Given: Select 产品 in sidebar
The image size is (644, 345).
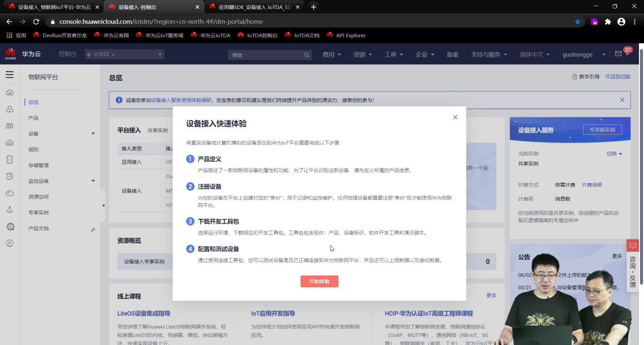Looking at the screenshot, I should pos(34,118).
